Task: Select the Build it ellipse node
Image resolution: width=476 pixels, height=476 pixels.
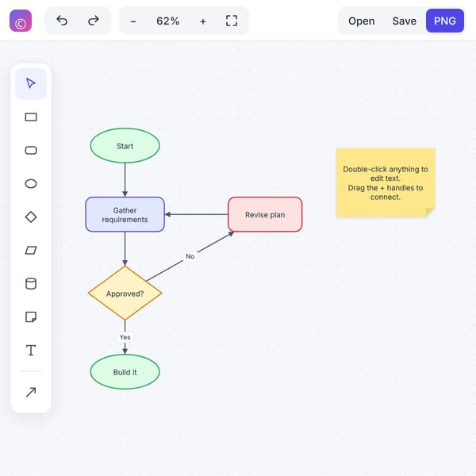Action: 125,372
